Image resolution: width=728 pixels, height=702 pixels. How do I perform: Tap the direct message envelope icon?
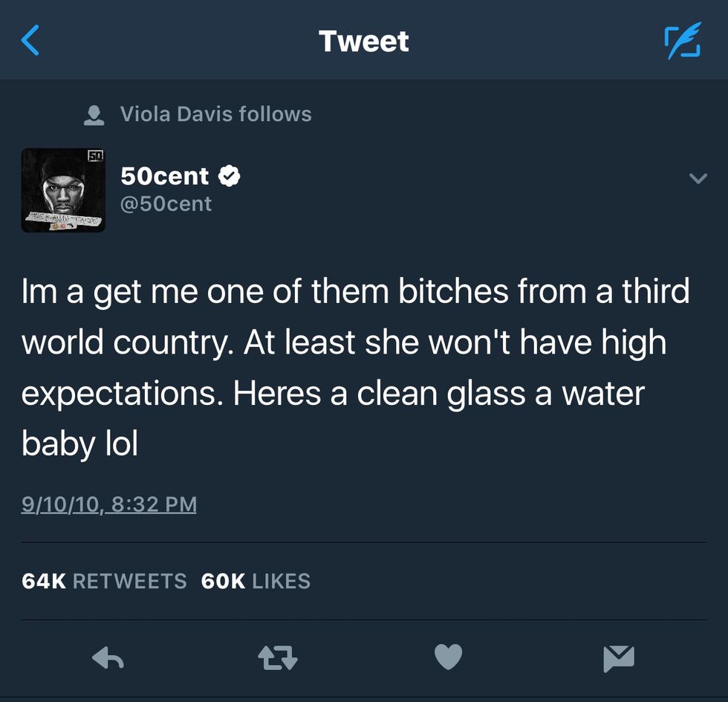click(619, 657)
